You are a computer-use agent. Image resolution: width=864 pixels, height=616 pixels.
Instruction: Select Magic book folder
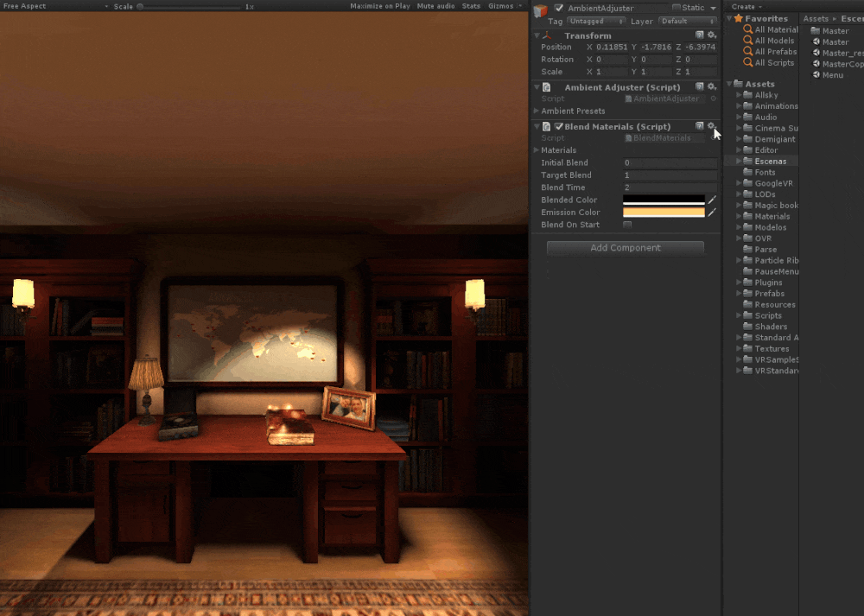pos(771,205)
